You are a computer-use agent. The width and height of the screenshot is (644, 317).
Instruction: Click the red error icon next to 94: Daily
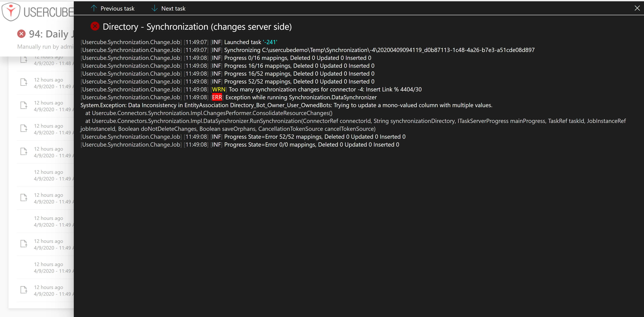tap(21, 34)
